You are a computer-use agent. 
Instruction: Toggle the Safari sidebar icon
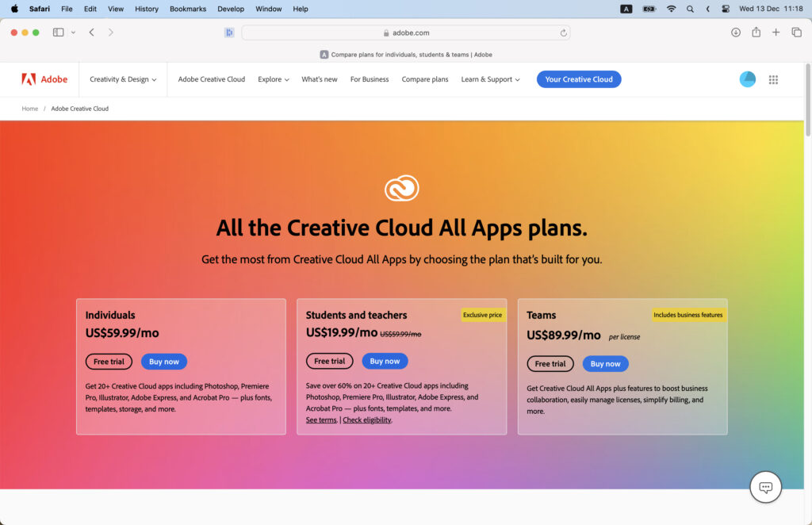tap(57, 32)
